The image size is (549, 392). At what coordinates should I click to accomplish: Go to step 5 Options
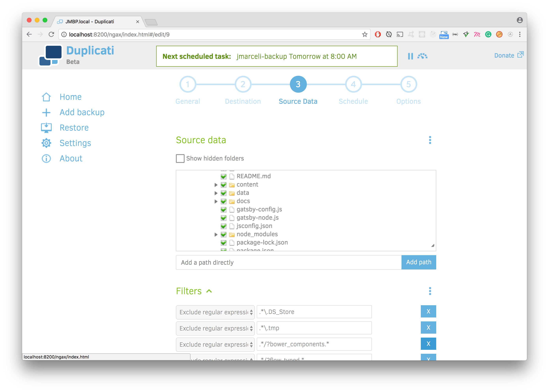click(408, 84)
